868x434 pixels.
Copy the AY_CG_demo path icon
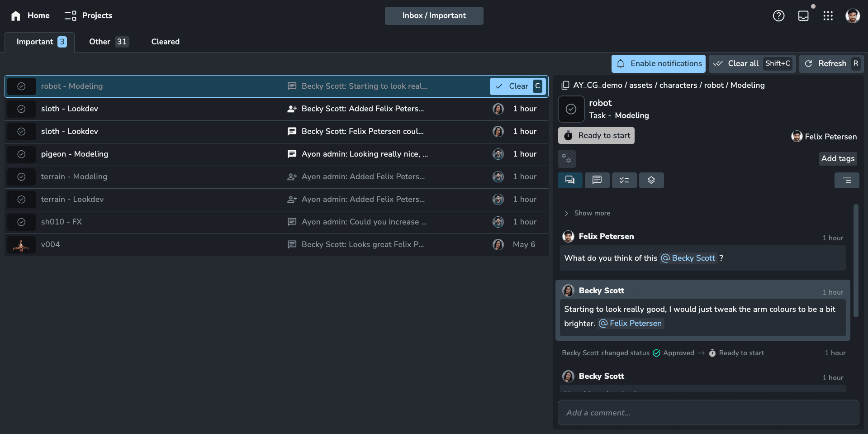pyautogui.click(x=565, y=86)
